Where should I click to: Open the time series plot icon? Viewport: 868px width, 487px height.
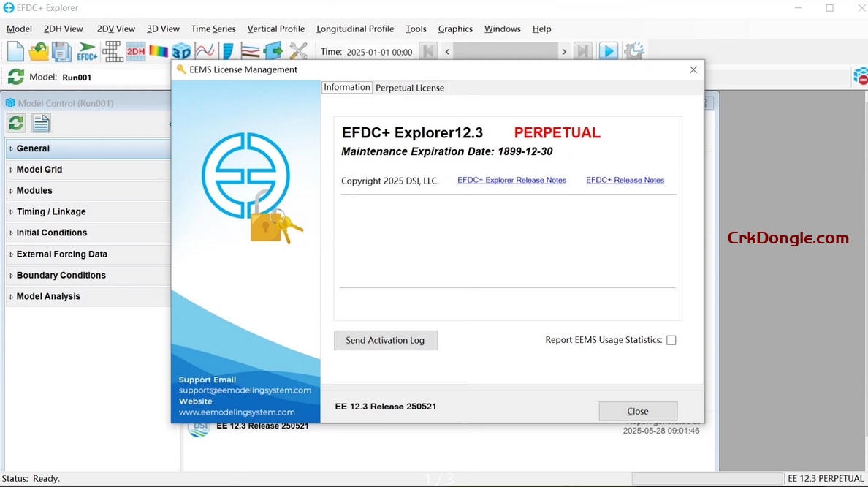pyautogui.click(x=205, y=51)
